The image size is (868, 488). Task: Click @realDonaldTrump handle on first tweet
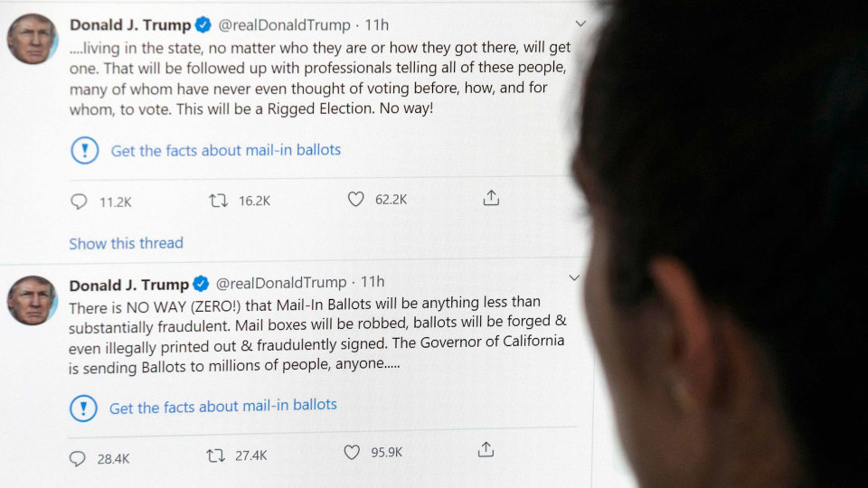286,24
